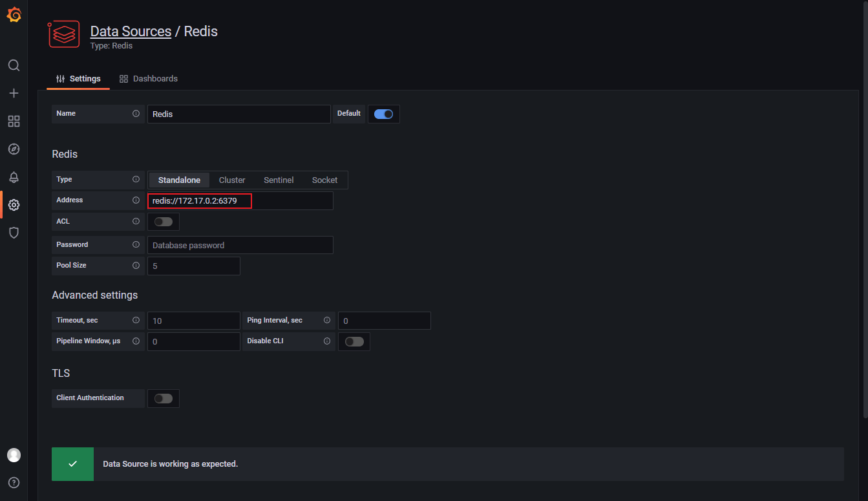The image size is (868, 501).
Task: Click the 'TLS' section heading
Action: (61, 373)
